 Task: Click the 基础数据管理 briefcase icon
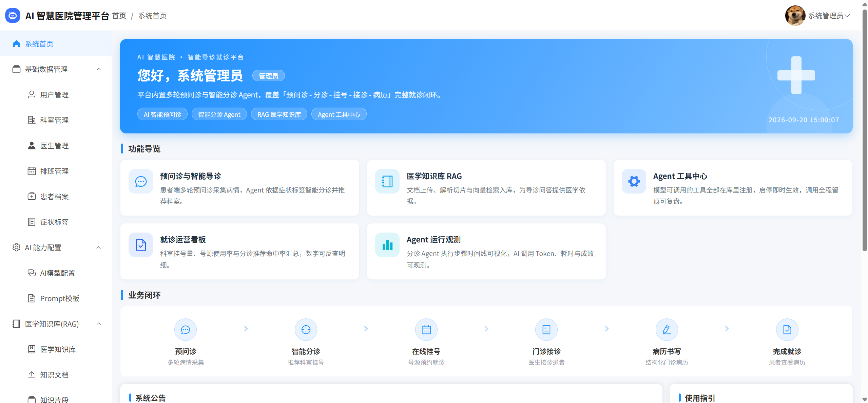click(16, 69)
